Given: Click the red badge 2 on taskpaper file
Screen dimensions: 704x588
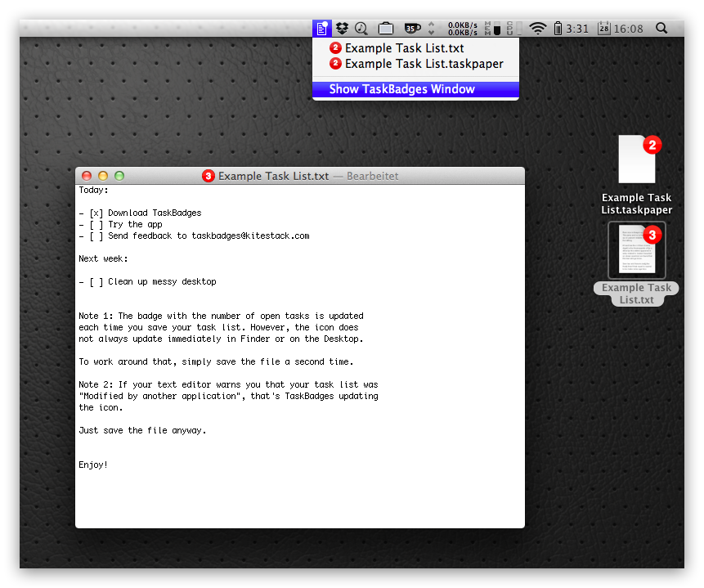Looking at the screenshot, I should click(x=652, y=145).
